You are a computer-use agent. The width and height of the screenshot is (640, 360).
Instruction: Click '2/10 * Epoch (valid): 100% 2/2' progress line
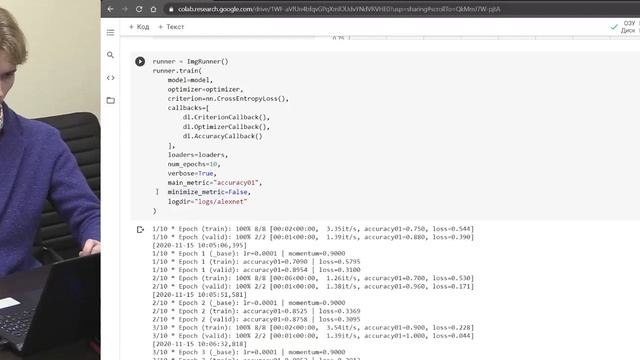click(x=313, y=287)
